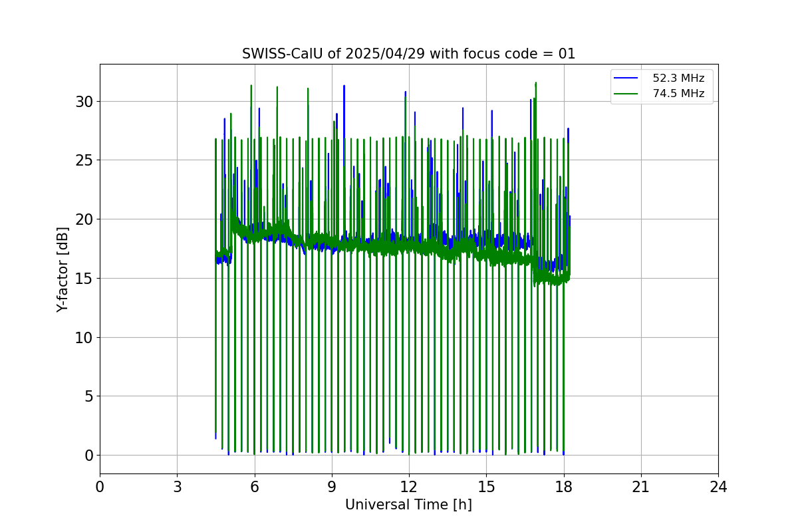
Task: Click the '52.3 MHz' legend label
Action: click(678, 78)
